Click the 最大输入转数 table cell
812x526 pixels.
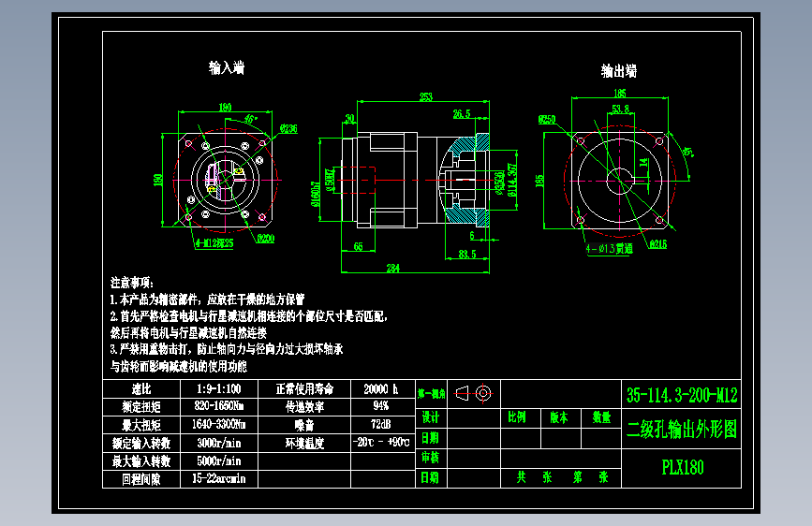[141, 461]
